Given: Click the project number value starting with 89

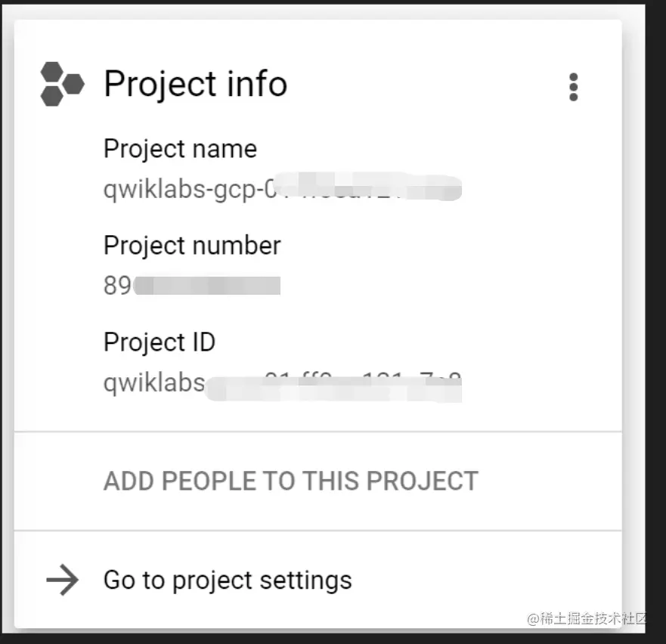Looking at the screenshot, I should 117,286.
